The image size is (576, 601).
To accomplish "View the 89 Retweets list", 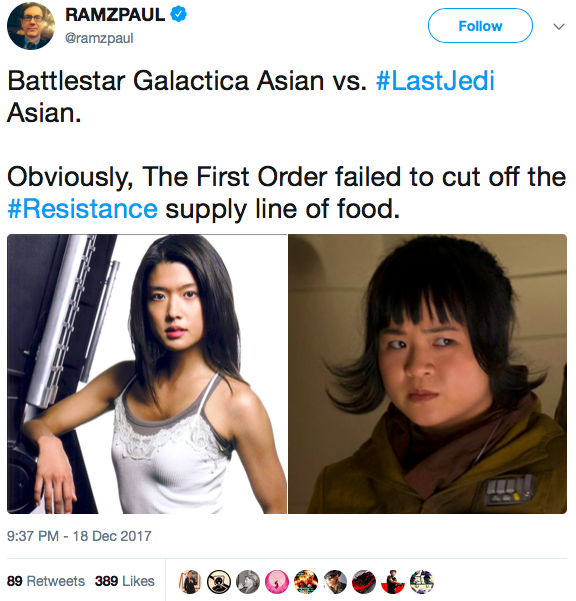I will (x=46, y=581).
